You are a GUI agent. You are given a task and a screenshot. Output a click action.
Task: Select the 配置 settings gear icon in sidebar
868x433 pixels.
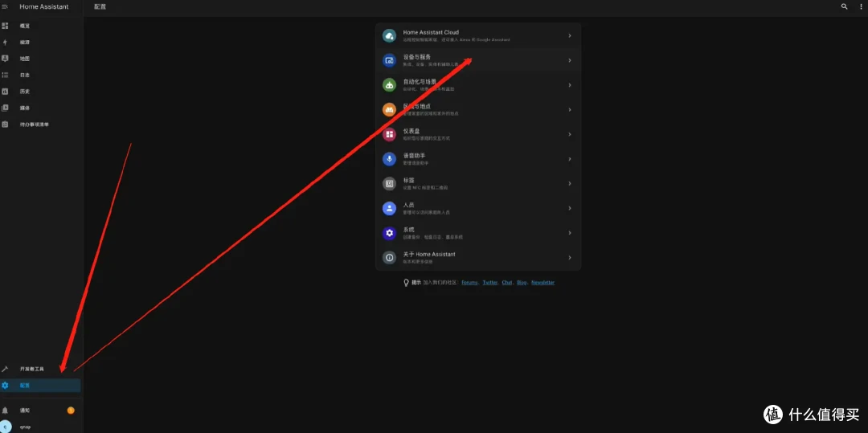5,386
